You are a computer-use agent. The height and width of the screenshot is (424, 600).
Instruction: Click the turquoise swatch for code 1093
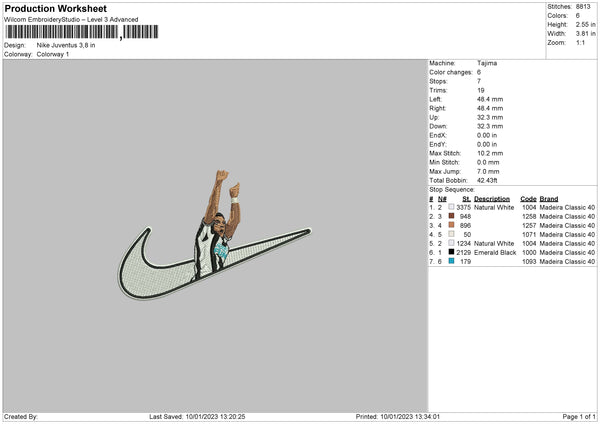451,261
